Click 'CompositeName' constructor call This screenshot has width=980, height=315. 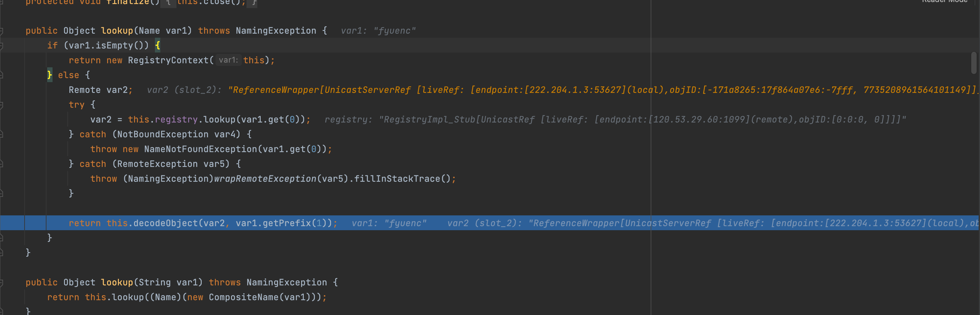point(243,297)
